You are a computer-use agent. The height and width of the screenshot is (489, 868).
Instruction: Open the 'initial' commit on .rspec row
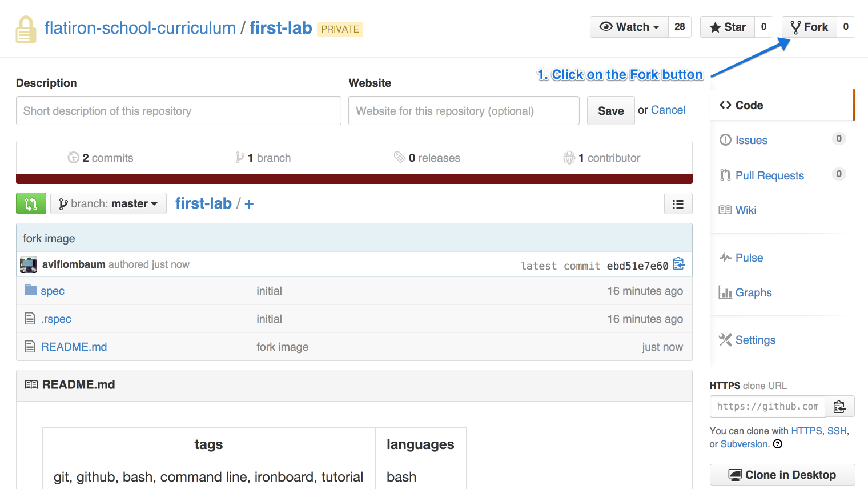pyautogui.click(x=270, y=319)
